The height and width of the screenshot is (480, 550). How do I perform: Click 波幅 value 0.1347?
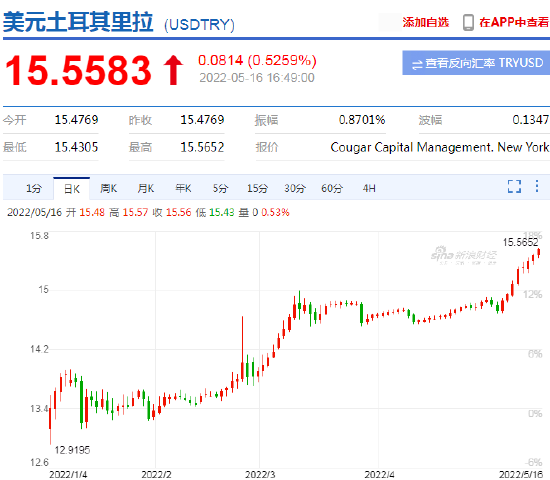tap(530, 120)
